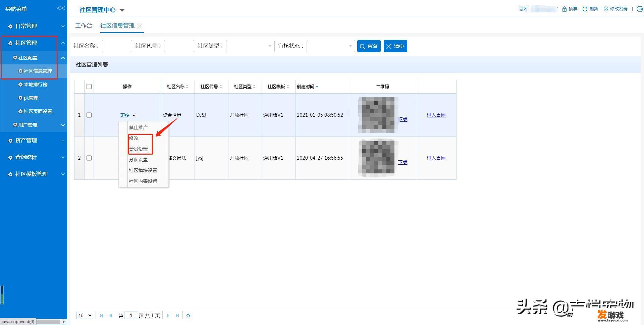
Task: Go to next page in pager
Action: (x=168, y=315)
